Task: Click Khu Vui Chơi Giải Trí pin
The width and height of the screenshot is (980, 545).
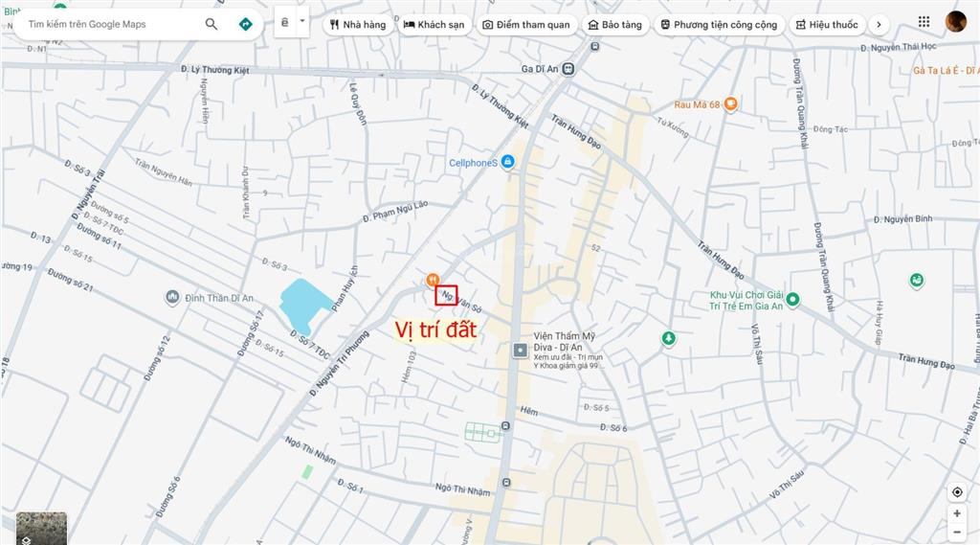Action: pos(792,299)
